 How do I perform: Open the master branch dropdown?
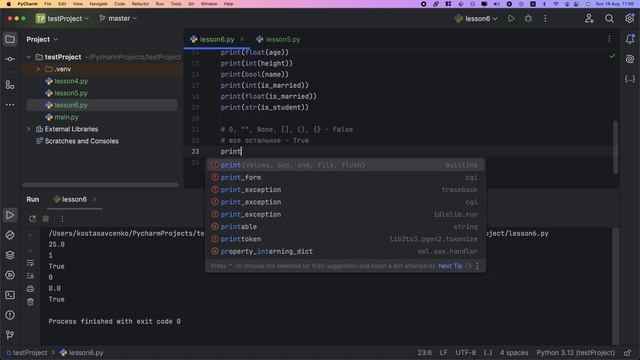point(118,19)
